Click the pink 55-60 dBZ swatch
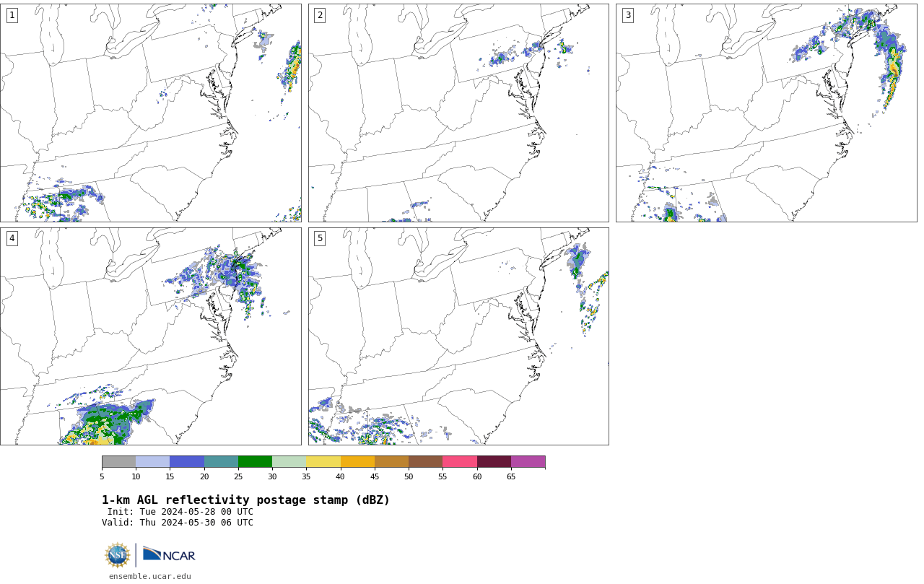924x584 pixels. coord(460,462)
